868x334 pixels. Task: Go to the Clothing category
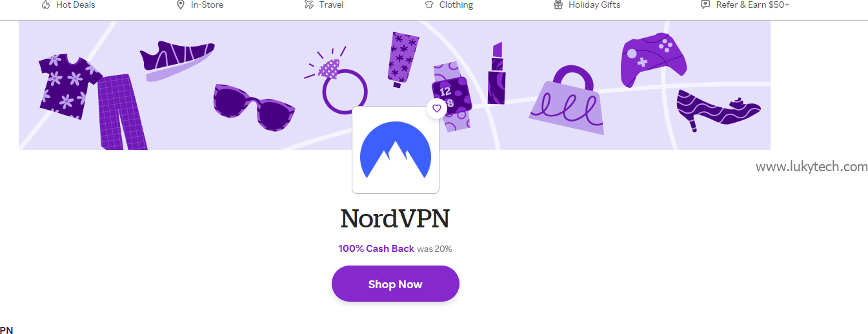(x=456, y=5)
